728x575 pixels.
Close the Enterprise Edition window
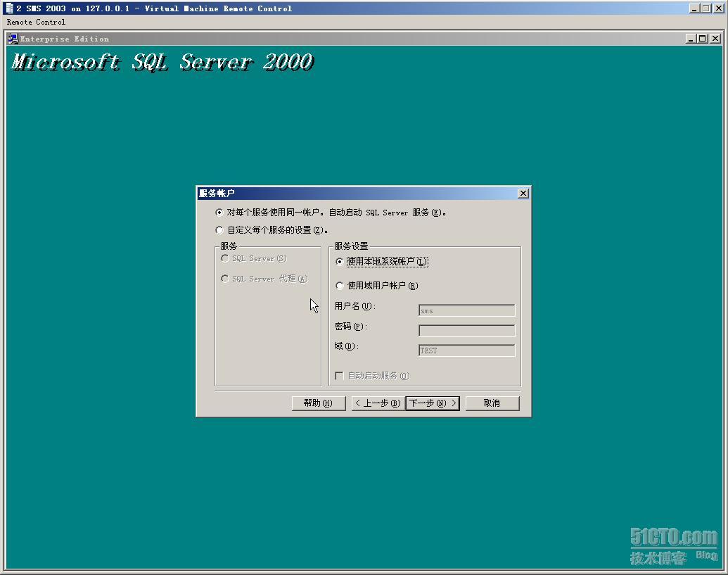click(x=715, y=39)
